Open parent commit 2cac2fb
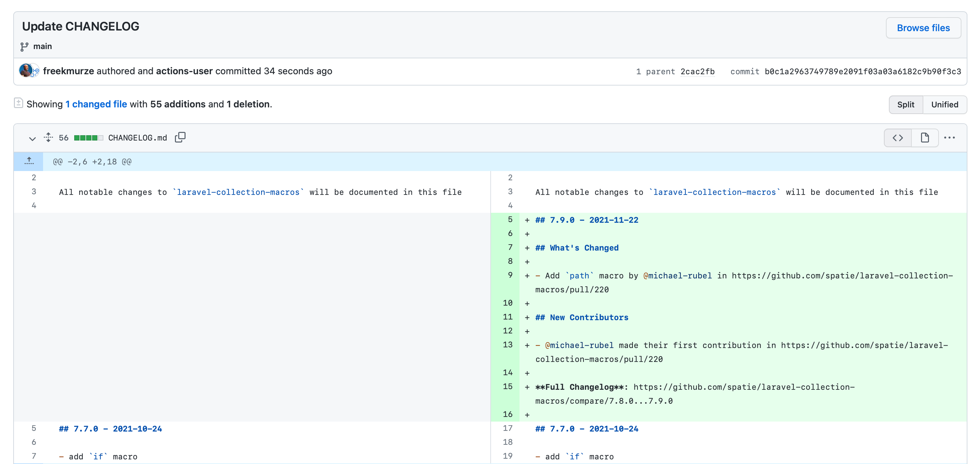The image size is (980, 464). [x=697, y=72]
